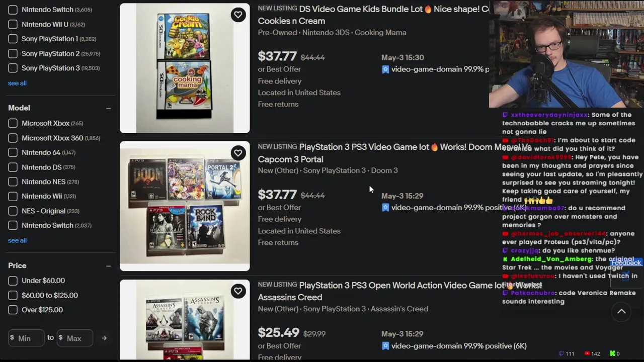Enable the Microsoft Xbox 360 model filter
This screenshot has height=362, width=644.
[x=13, y=138]
